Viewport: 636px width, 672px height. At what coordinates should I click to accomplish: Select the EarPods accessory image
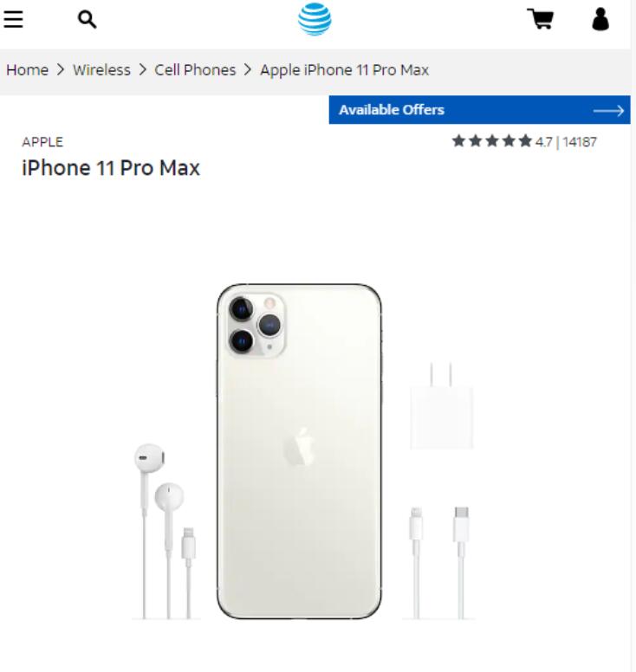click(166, 531)
